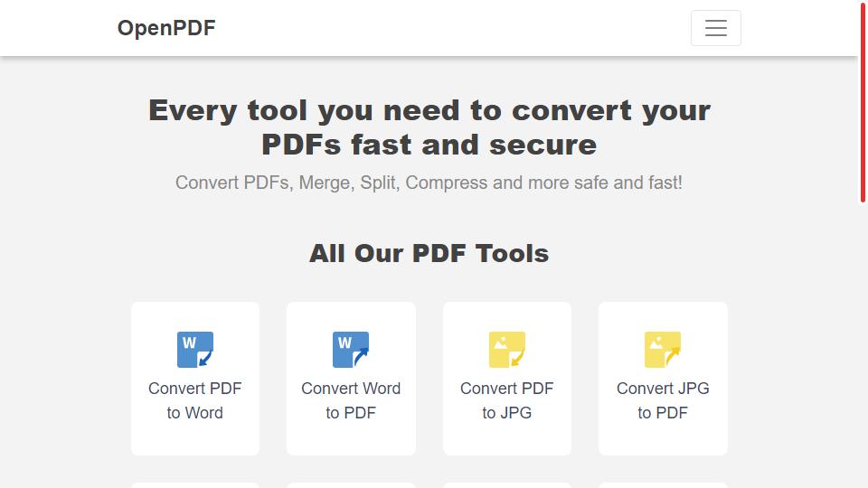Viewport: 868px width, 488px height.
Task: Click the 'Convert PDFs, Merge, Split' subtitle text
Action: point(429,183)
